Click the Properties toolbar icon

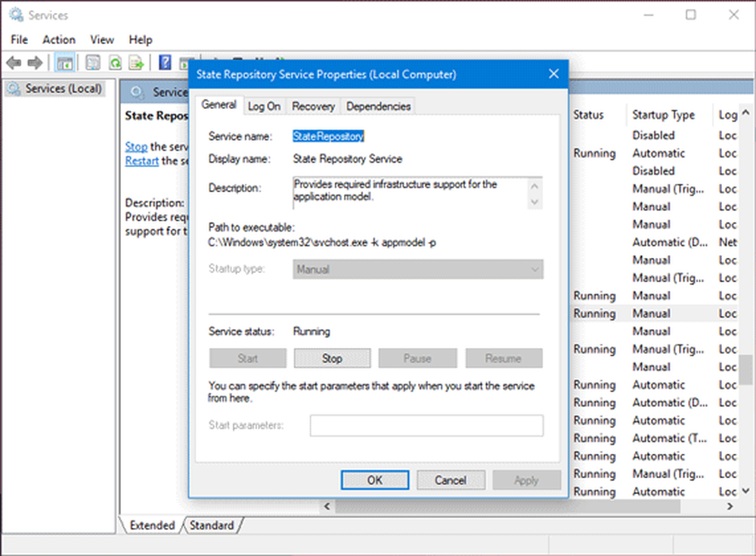(x=93, y=63)
